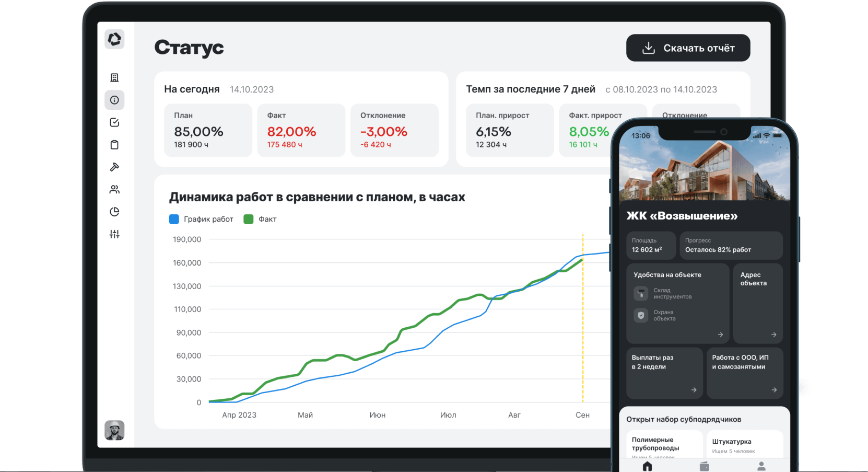868x472 pixels.
Task: Tap the Охрана объекта shield icon
Action: coord(641,315)
